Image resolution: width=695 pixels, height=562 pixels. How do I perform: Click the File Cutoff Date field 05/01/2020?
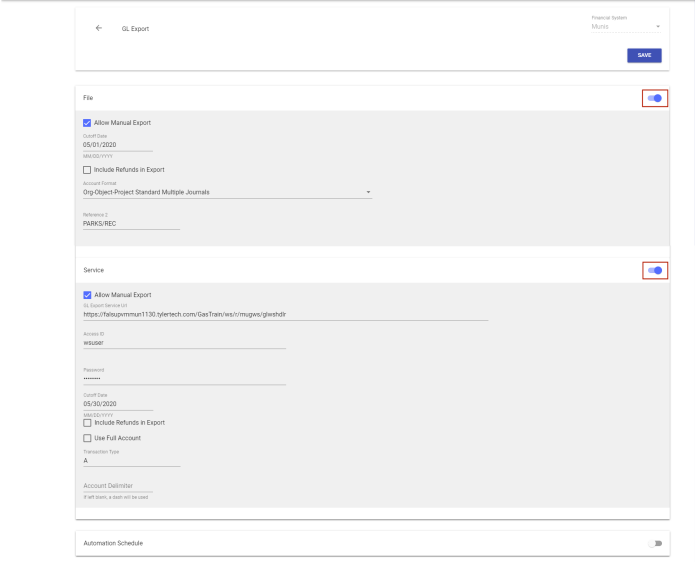click(117, 143)
